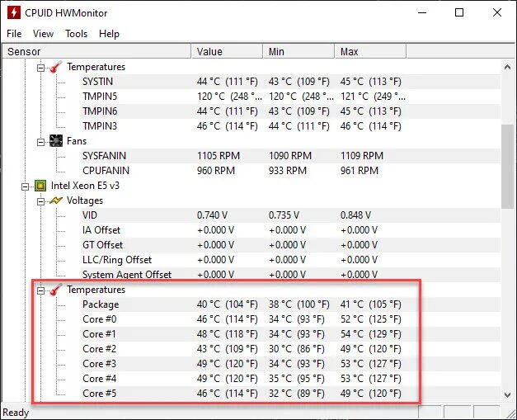
Task: Click Core #2 min 30 °C (86 °F)
Action: pyautogui.click(x=296, y=349)
